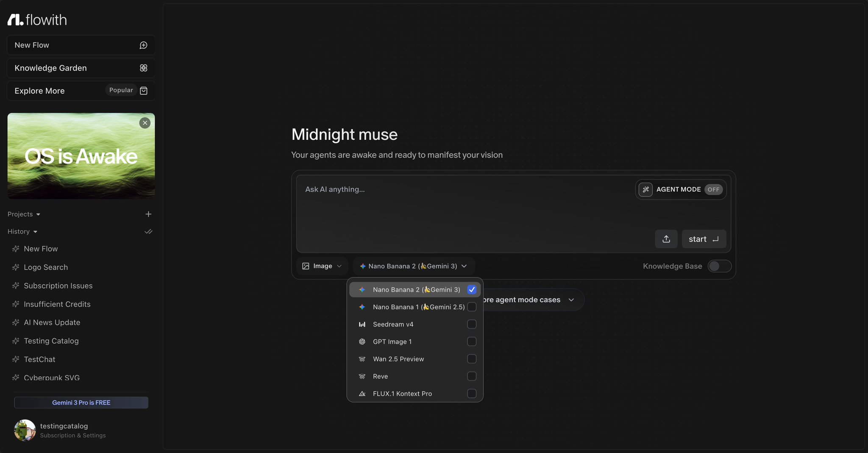Toggle Agent Mode OFF switch
The width and height of the screenshot is (868, 453).
(x=714, y=189)
